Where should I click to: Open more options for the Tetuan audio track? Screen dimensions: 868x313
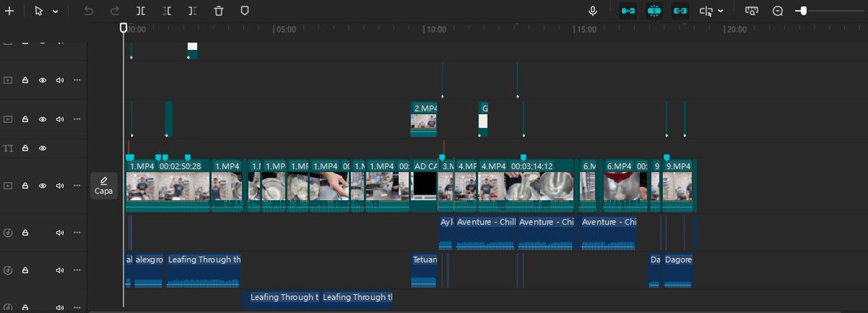click(x=77, y=270)
